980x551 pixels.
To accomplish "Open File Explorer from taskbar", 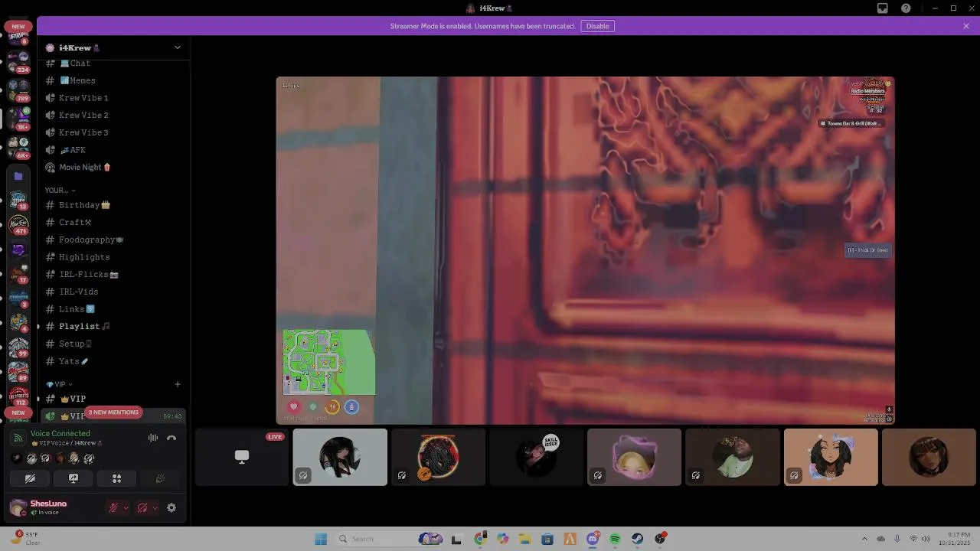I will point(525,539).
